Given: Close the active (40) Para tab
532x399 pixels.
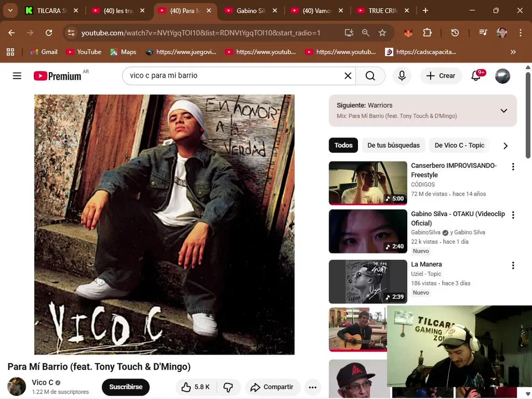Looking at the screenshot, I should [x=209, y=11].
